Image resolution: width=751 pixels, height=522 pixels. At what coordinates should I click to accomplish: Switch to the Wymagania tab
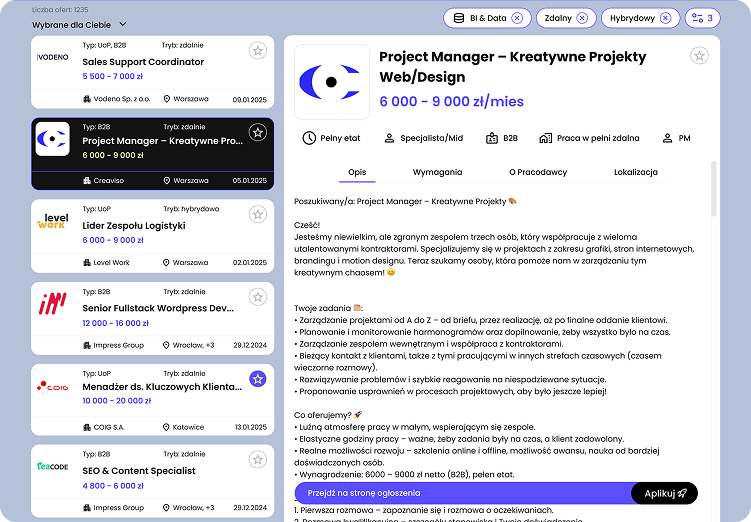437,172
